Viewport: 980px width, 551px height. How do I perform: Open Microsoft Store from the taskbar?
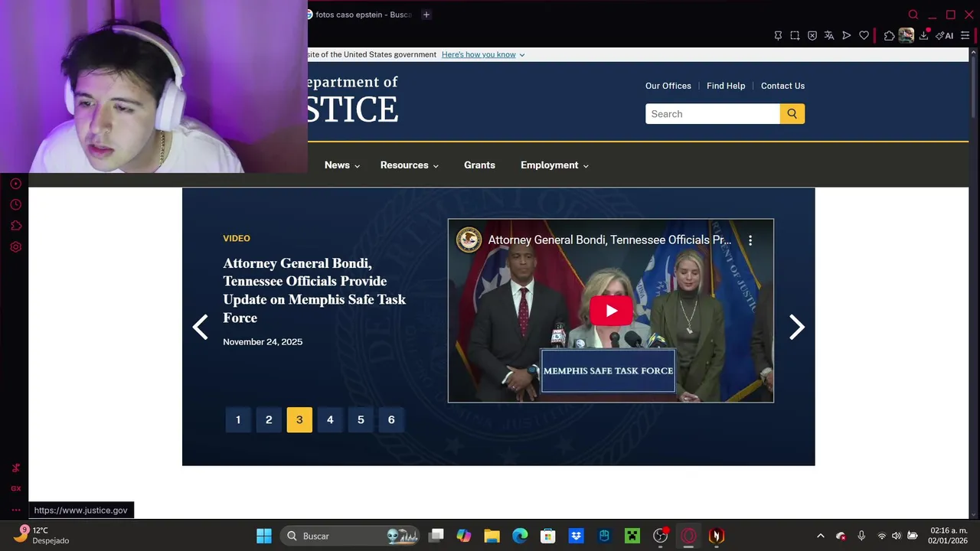tap(547, 536)
